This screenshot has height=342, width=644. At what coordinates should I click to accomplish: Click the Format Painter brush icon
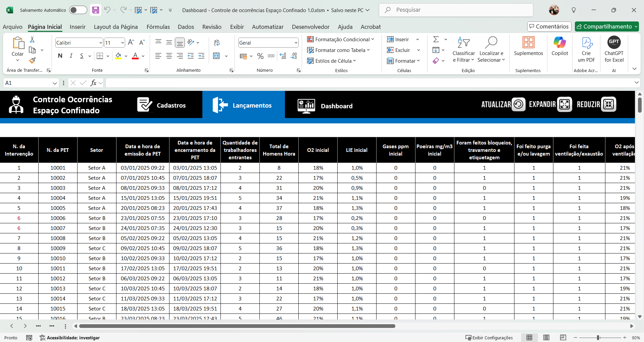(32, 61)
